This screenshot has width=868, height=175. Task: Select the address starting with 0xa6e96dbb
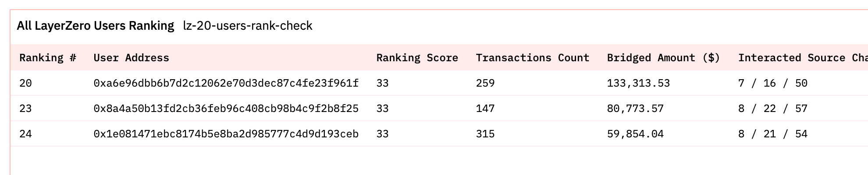click(226, 83)
